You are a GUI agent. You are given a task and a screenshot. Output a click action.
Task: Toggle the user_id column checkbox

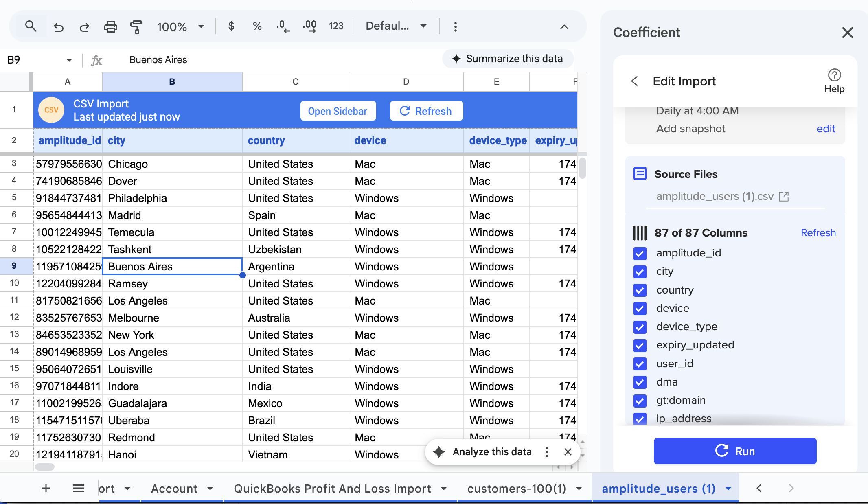tap(640, 364)
